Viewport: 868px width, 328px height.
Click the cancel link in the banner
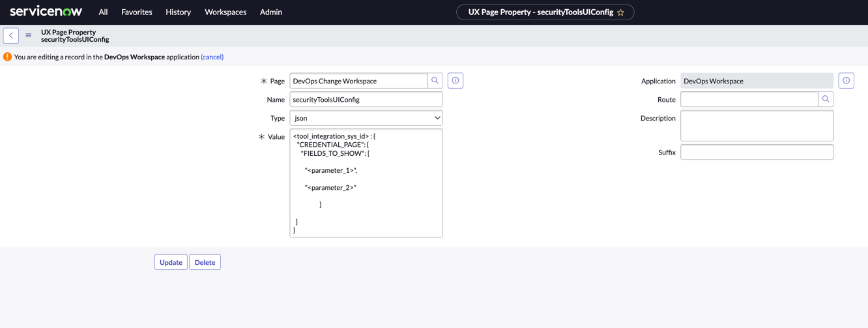[212, 57]
